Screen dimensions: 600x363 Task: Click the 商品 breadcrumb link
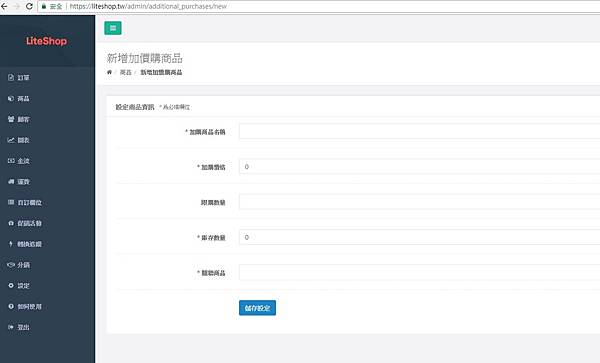126,72
